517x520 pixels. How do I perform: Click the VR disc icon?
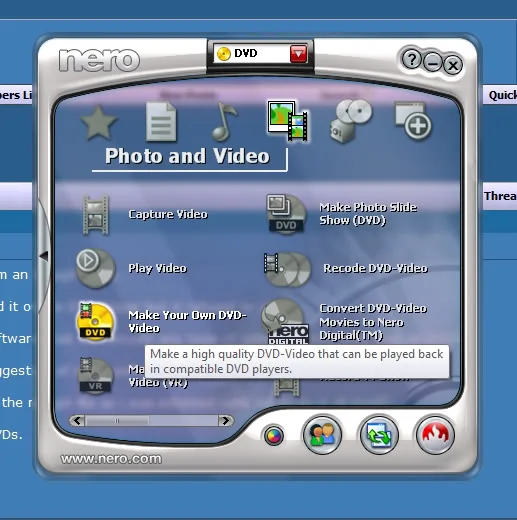[x=95, y=375]
